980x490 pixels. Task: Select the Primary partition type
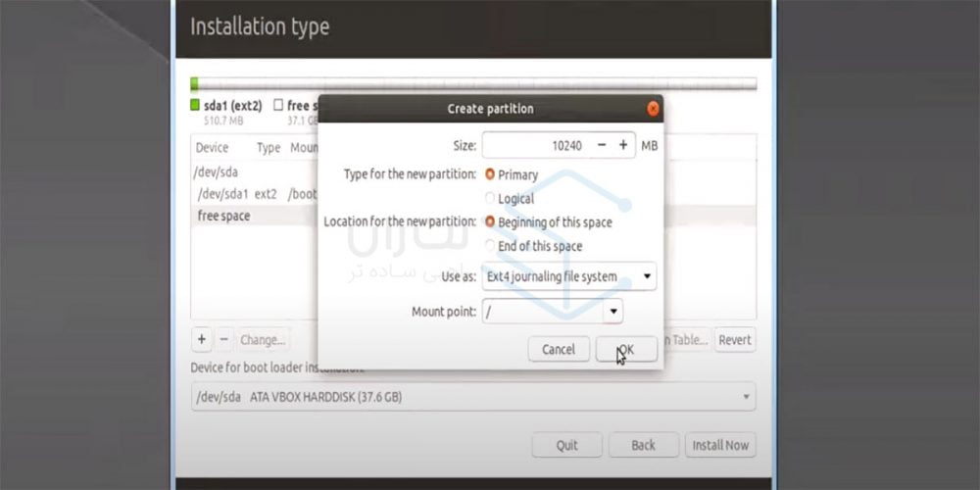[x=491, y=174]
